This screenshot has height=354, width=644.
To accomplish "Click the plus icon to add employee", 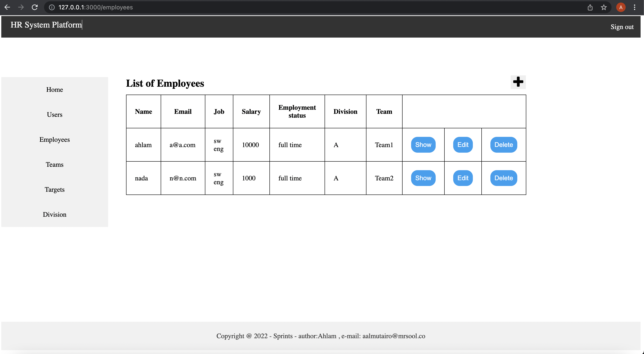I will point(518,82).
